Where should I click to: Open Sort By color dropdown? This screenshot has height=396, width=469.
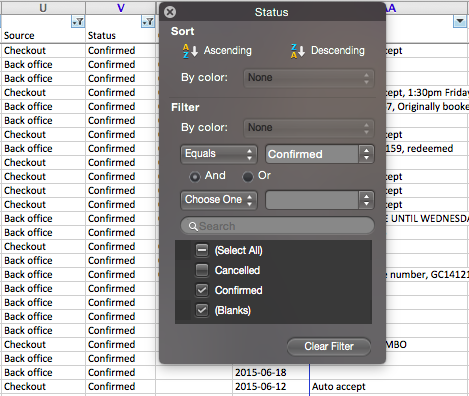(309, 78)
